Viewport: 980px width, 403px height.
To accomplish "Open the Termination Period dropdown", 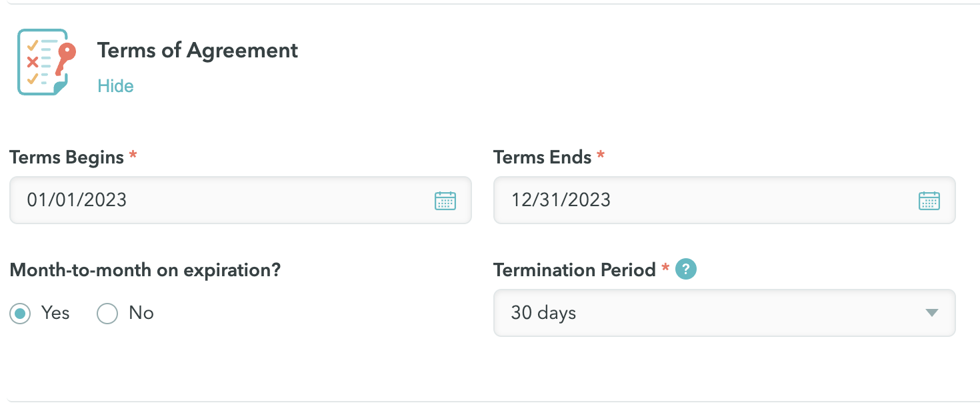I will [724, 313].
